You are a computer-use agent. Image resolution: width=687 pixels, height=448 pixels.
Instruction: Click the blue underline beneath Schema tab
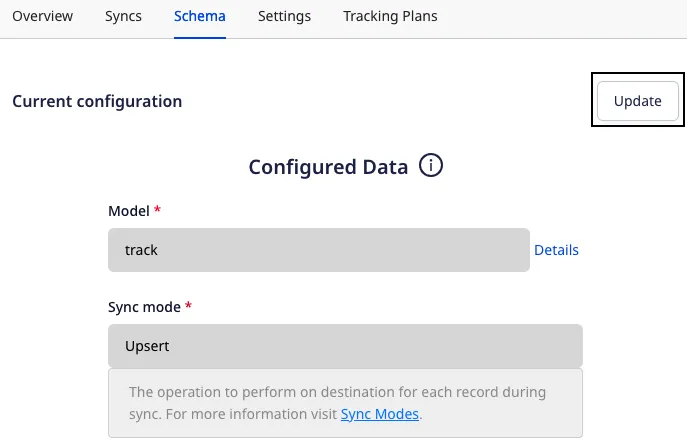200,38
